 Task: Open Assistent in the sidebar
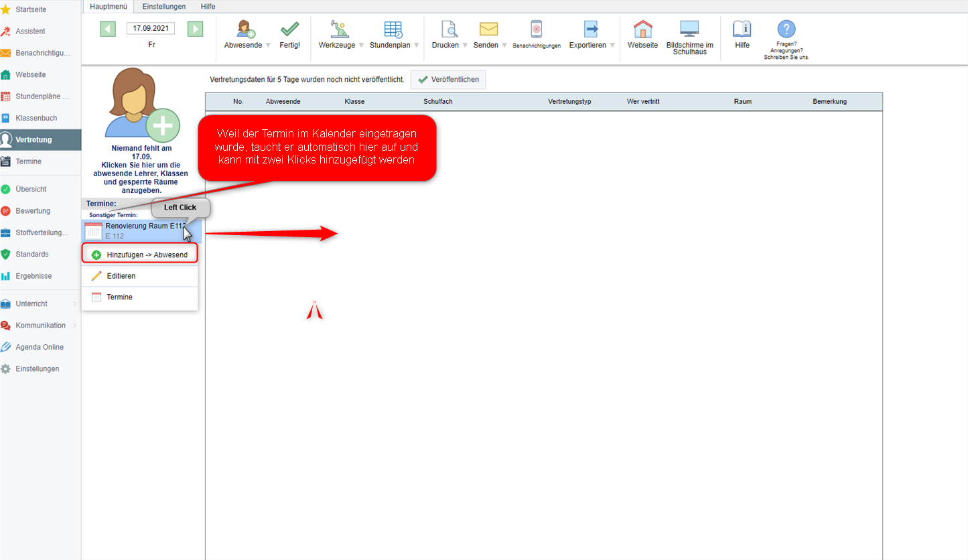[x=40, y=31]
